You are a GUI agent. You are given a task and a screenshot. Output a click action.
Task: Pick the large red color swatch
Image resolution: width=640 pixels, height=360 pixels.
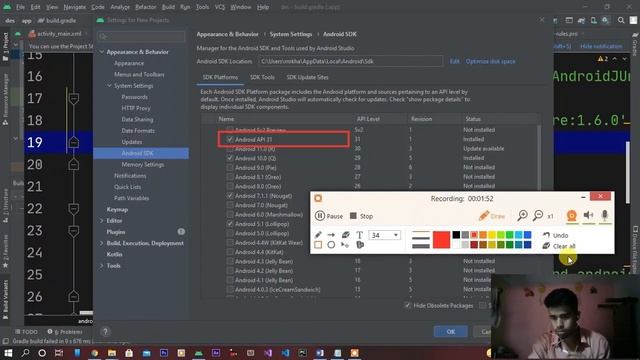pos(441,240)
